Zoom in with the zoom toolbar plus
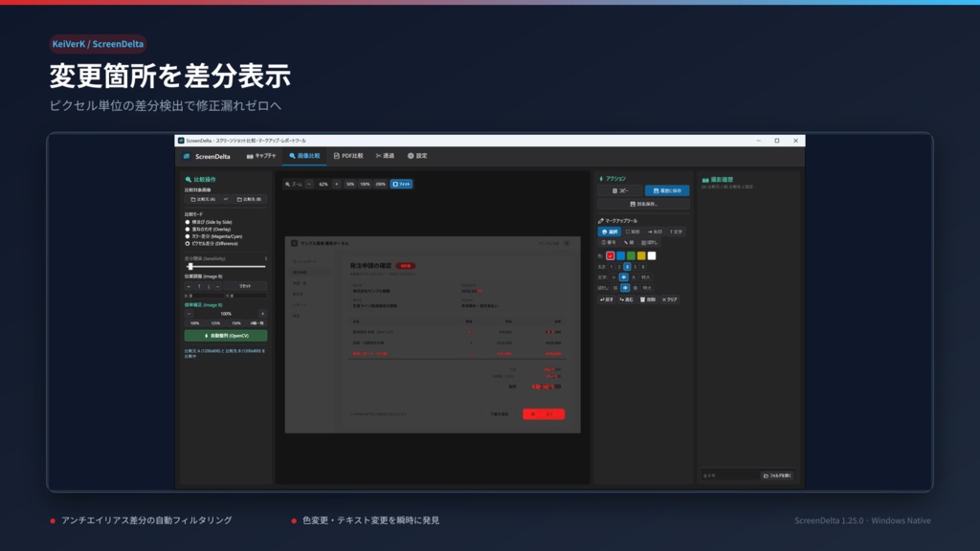 click(x=336, y=185)
